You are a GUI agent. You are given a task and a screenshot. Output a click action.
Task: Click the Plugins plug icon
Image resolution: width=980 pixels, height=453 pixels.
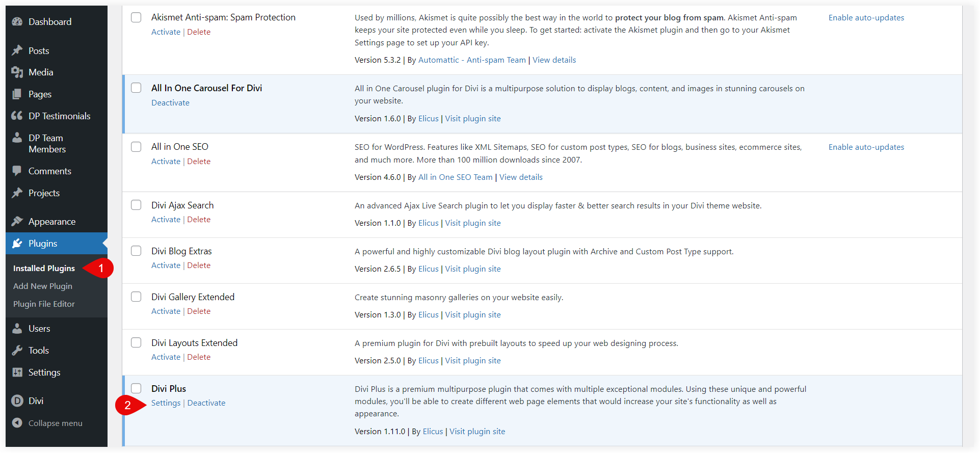(x=17, y=243)
